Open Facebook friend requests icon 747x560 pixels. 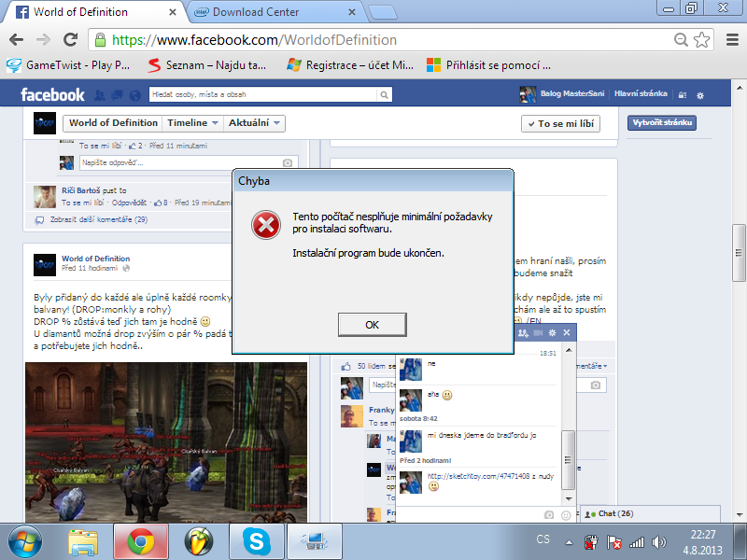(100, 95)
